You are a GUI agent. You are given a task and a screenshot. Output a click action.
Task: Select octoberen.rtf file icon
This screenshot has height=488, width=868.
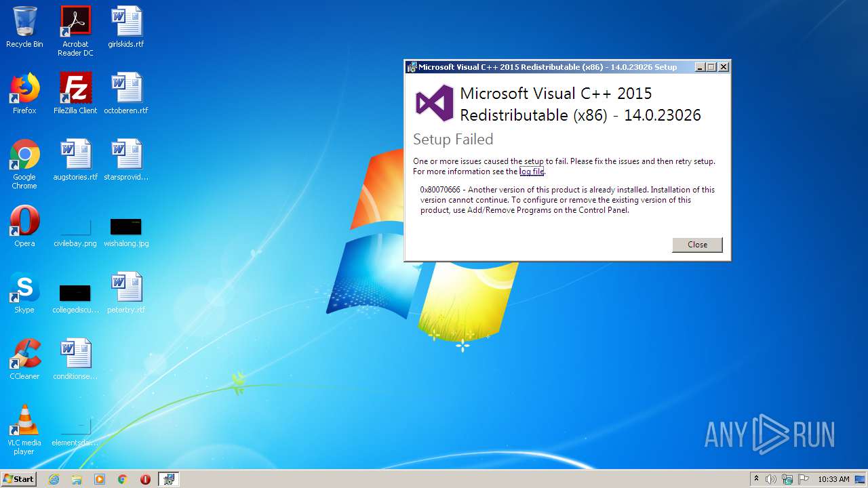pos(126,94)
